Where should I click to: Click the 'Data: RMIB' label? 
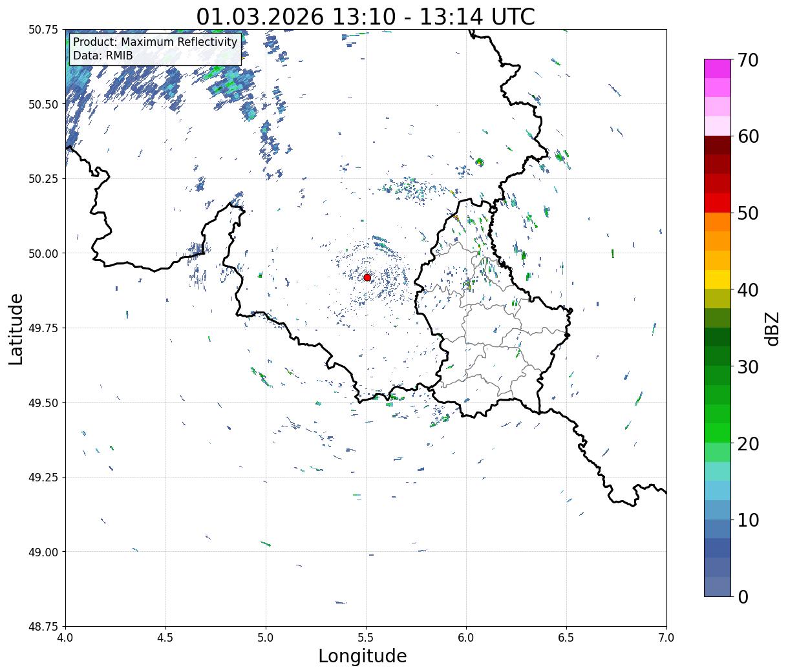[x=103, y=56]
